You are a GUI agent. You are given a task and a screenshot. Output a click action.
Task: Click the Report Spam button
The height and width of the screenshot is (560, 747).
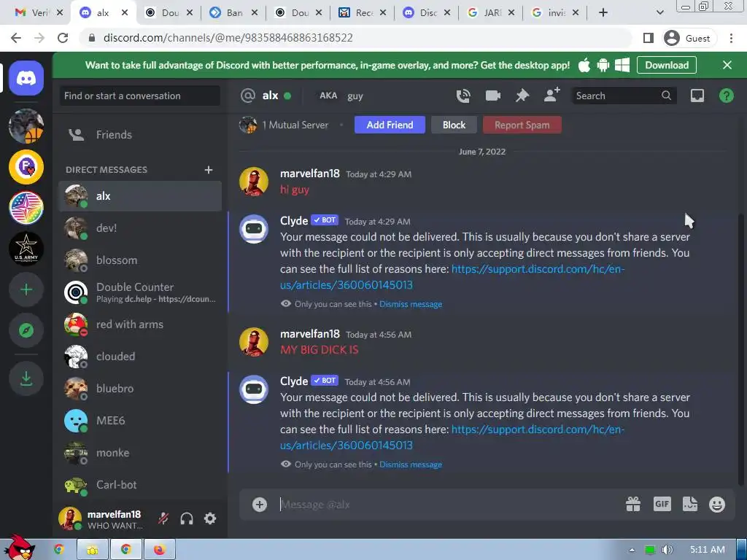coord(522,125)
